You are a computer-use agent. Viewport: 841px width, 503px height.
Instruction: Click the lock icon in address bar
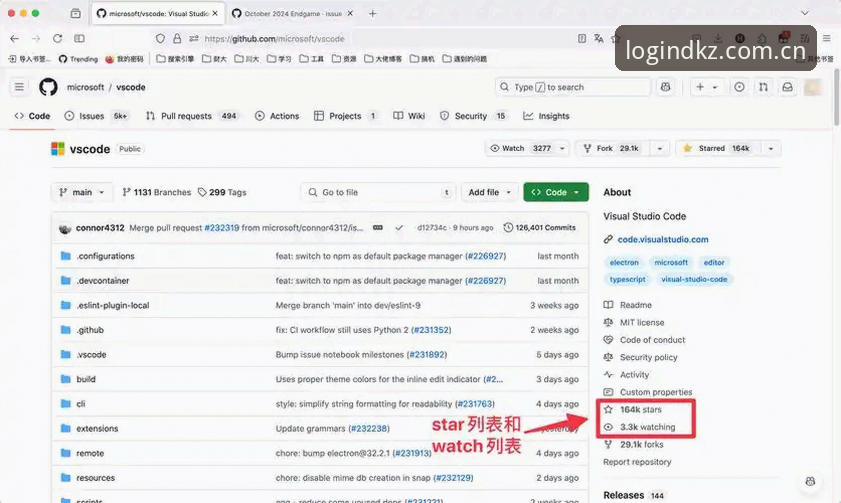pos(177,39)
